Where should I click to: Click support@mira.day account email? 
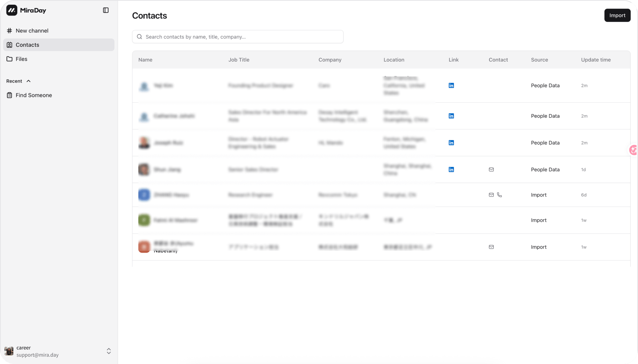37,355
